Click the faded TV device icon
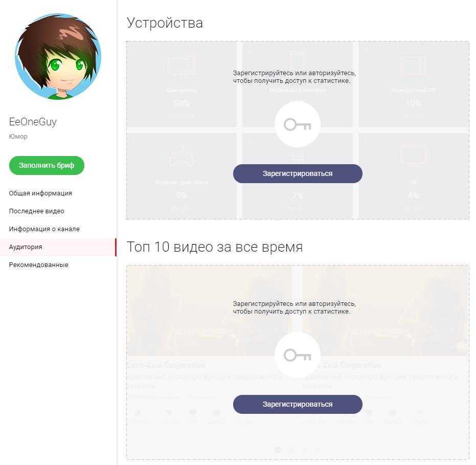Screen dimensions: 476x465 413,156
